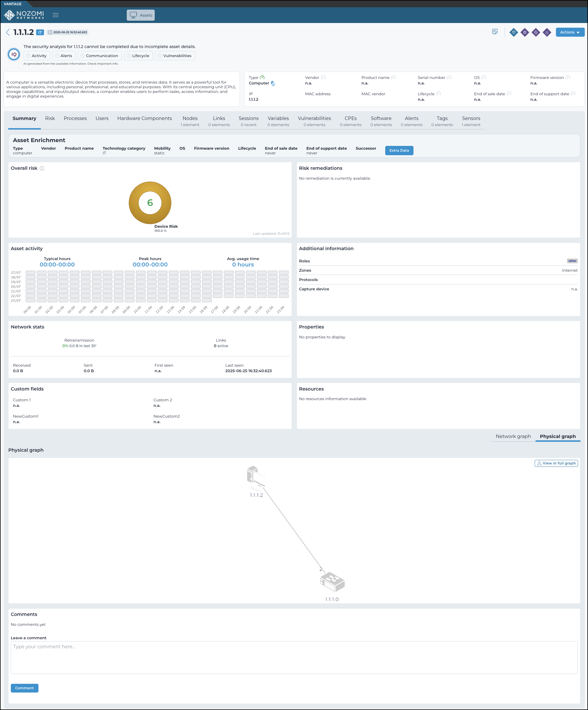
Task: Click Typical hours 00:00-00:00 value
Action: (57, 264)
